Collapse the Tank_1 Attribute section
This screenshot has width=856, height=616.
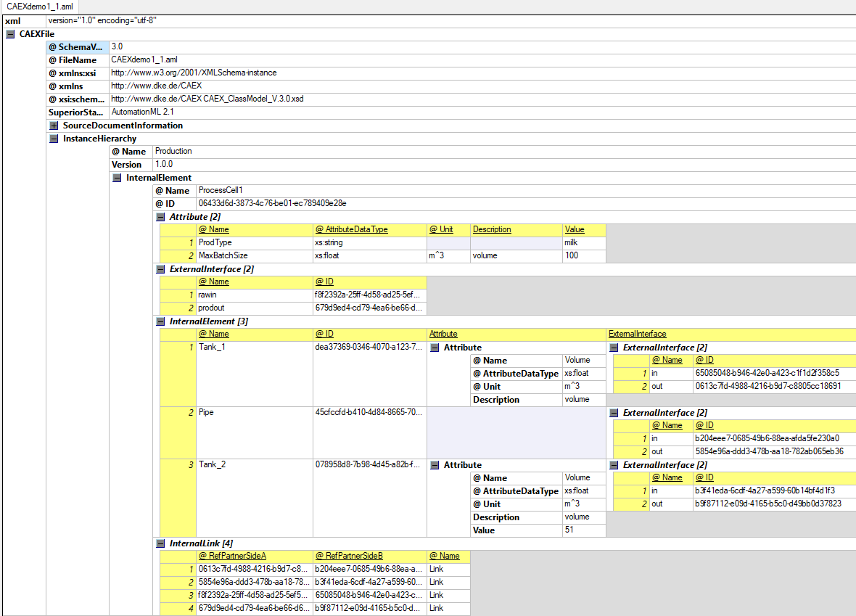click(435, 348)
